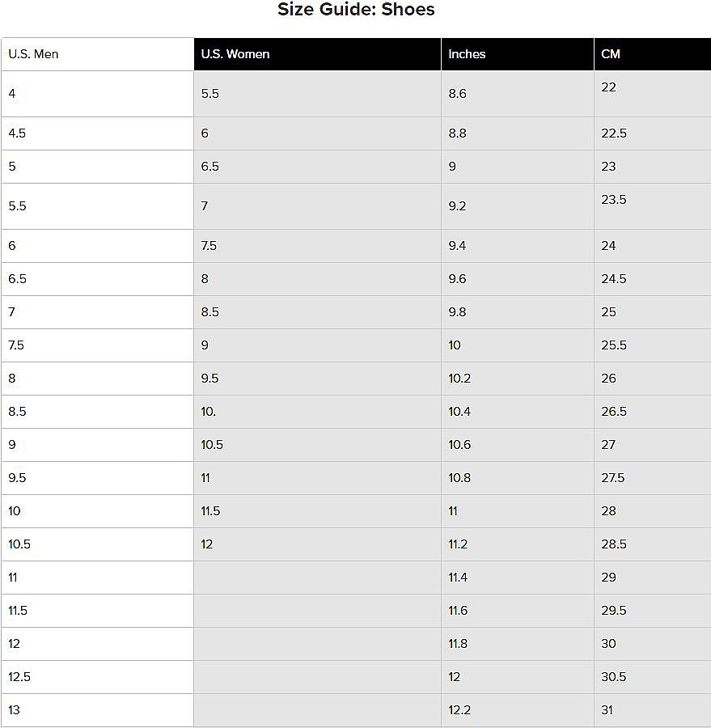Click the 31 CM cell
The height and width of the screenshot is (728, 711).
point(653,710)
